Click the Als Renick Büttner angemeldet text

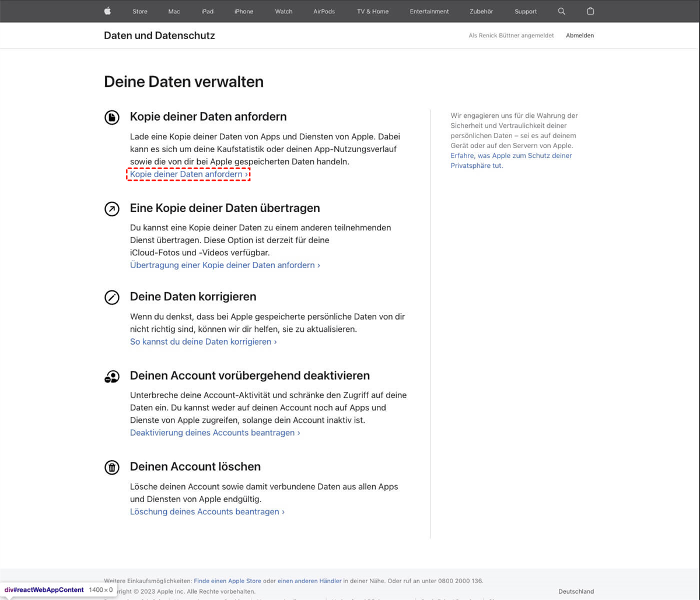pyautogui.click(x=511, y=36)
